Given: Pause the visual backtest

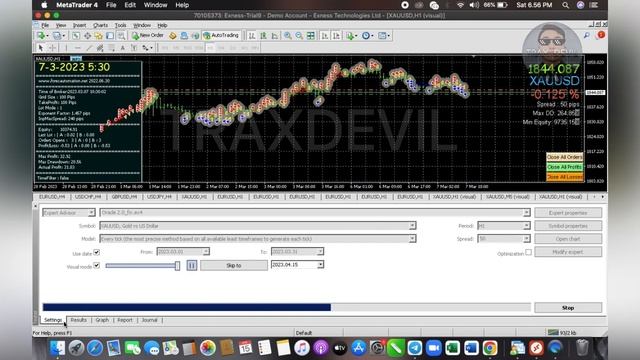Looking at the screenshot, I should pos(192,265).
